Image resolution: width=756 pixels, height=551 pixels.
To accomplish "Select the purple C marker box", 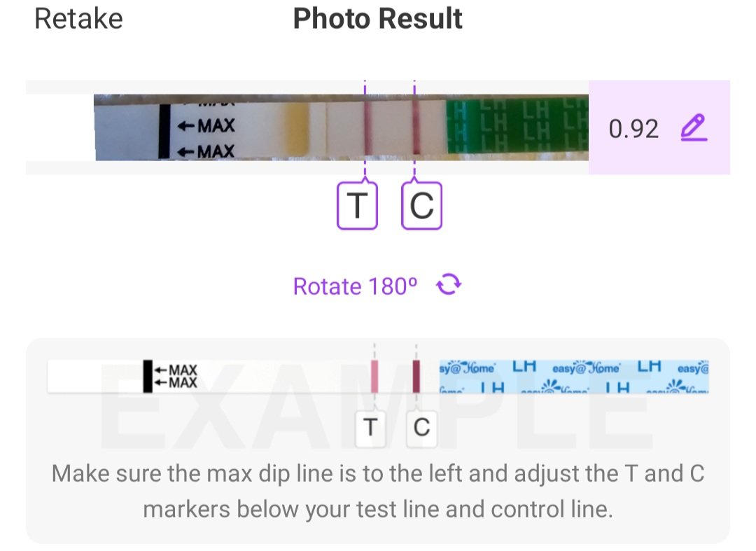I will coord(421,205).
